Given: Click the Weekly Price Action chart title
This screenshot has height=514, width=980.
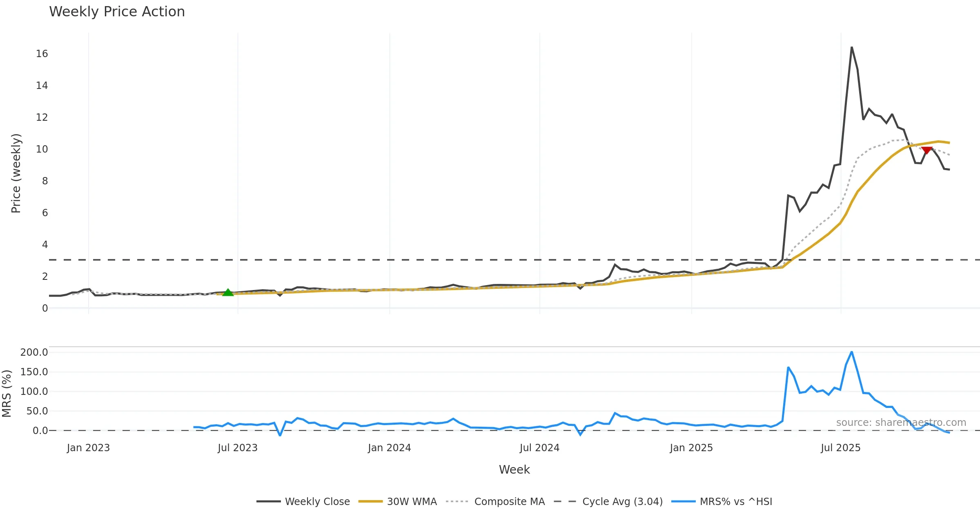Looking at the screenshot, I should tap(117, 12).
